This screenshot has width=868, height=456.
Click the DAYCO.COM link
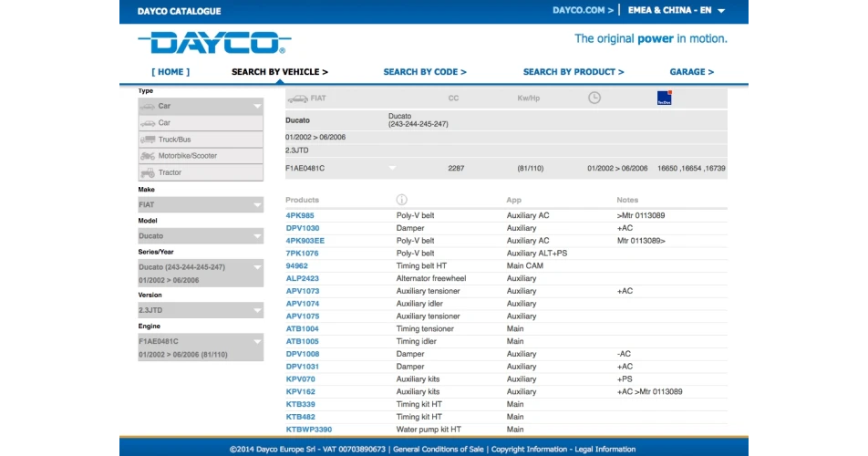583,11
